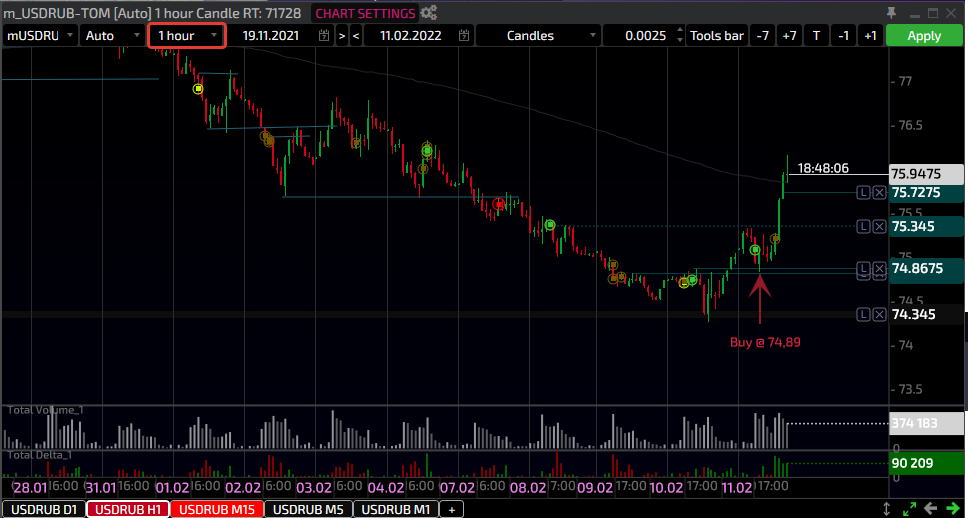The height and width of the screenshot is (518, 968).
Task: Shift range back with -7 button
Action: (x=763, y=36)
